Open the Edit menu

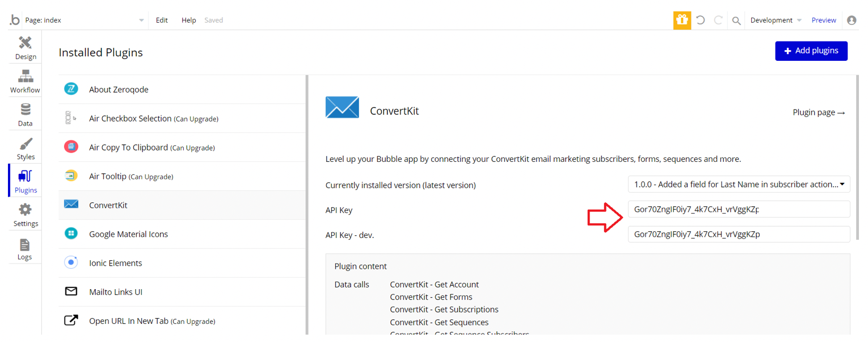point(162,20)
